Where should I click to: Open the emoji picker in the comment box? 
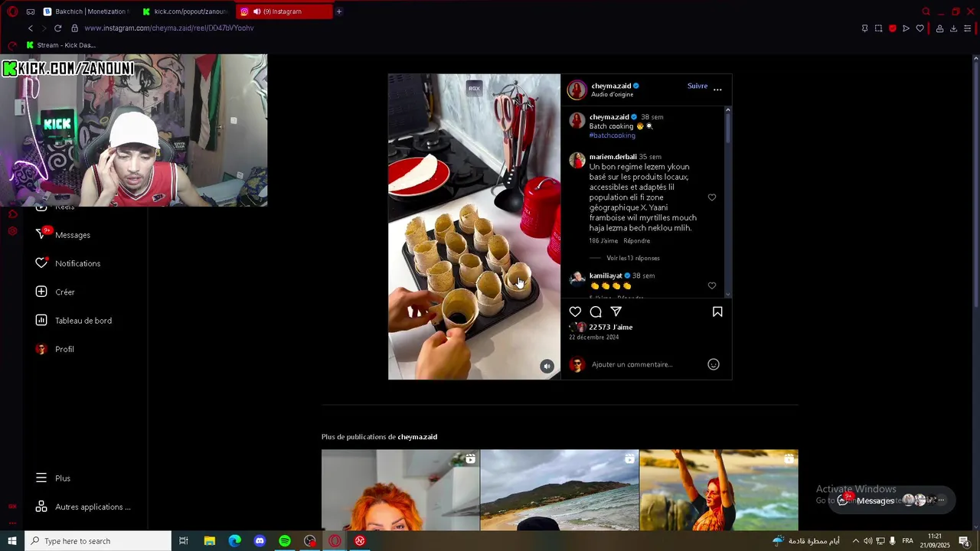[714, 364]
